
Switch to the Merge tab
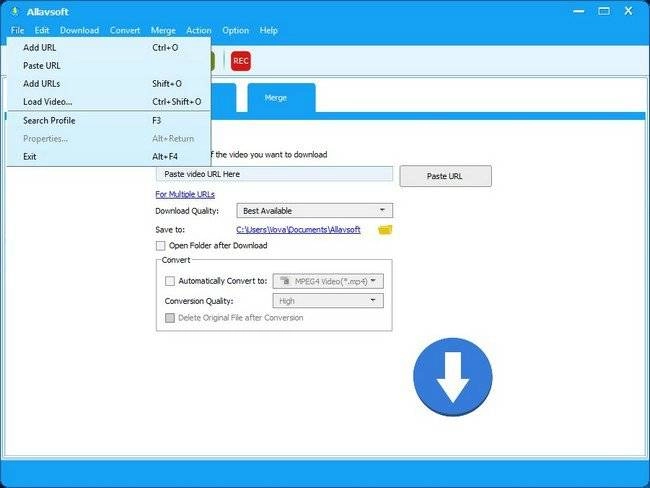tap(281, 98)
